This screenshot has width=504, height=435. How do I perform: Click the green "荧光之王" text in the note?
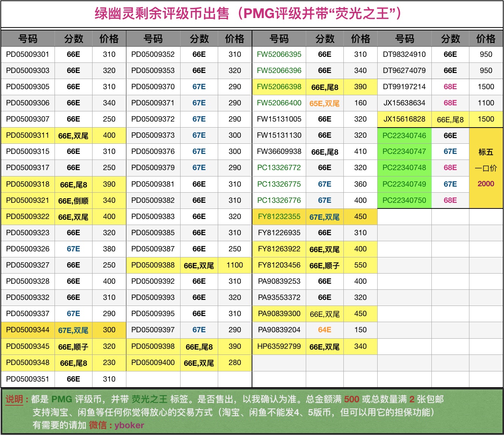(x=149, y=399)
